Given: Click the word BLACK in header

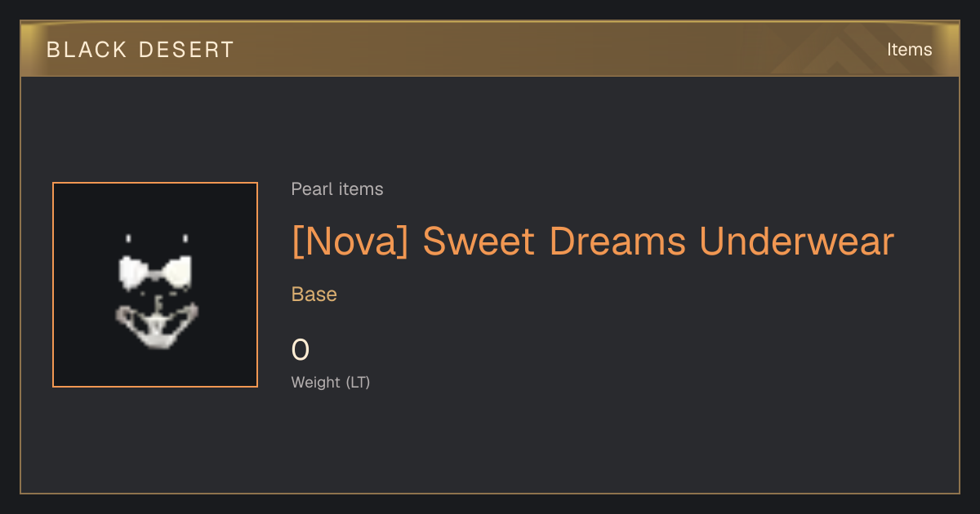Looking at the screenshot, I should click(x=87, y=50).
